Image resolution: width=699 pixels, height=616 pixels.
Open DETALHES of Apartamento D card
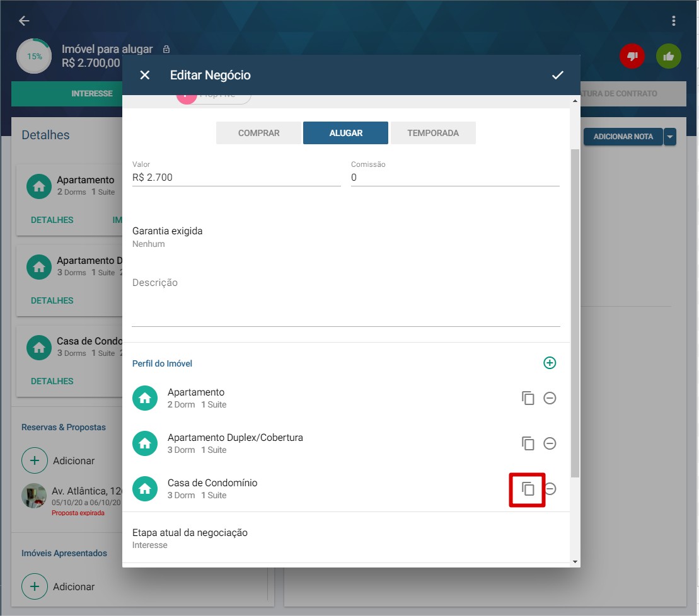click(52, 300)
